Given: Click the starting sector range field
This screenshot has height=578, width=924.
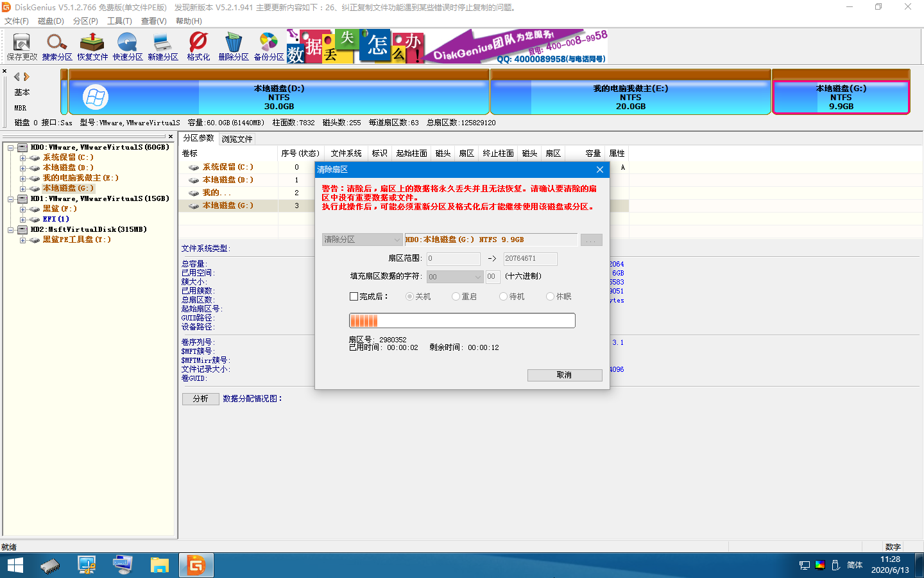Looking at the screenshot, I should (x=453, y=258).
